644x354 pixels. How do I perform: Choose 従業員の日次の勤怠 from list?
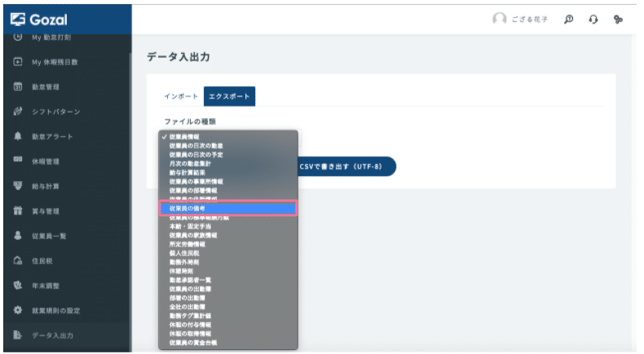click(x=228, y=145)
